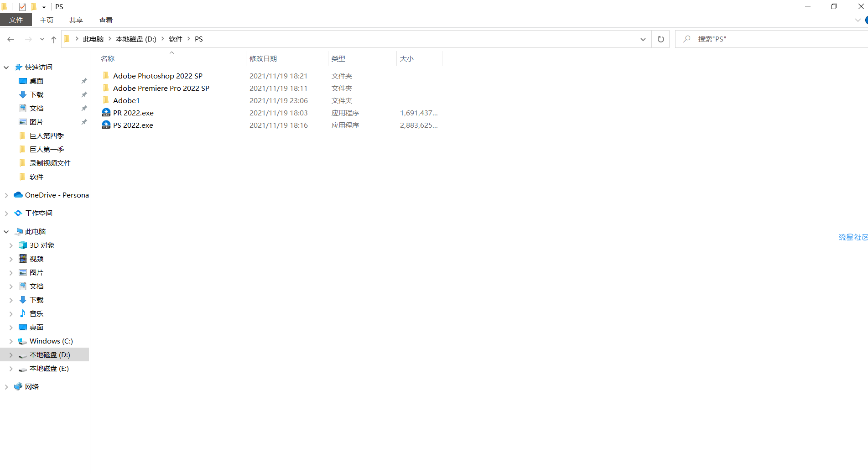Click the properties checkmark quick-access icon
The width and height of the screenshot is (868, 474).
click(22, 7)
